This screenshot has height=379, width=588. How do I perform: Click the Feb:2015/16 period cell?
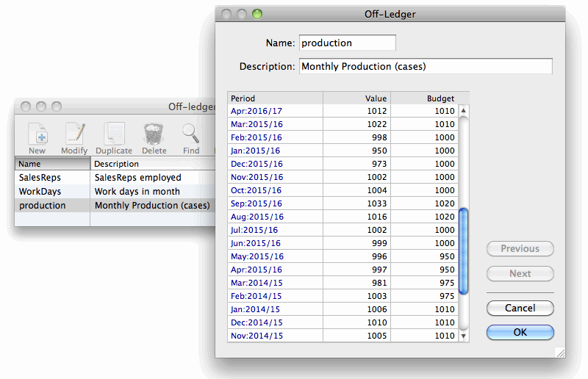pyautogui.click(x=275, y=137)
